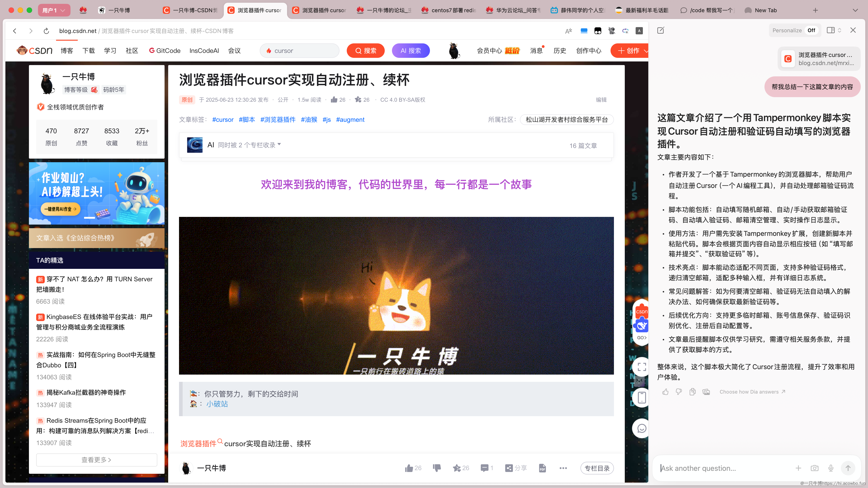Open the mobile phone floating sidebar icon
This screenshot has height=488, width=868.
pos(642,397)
